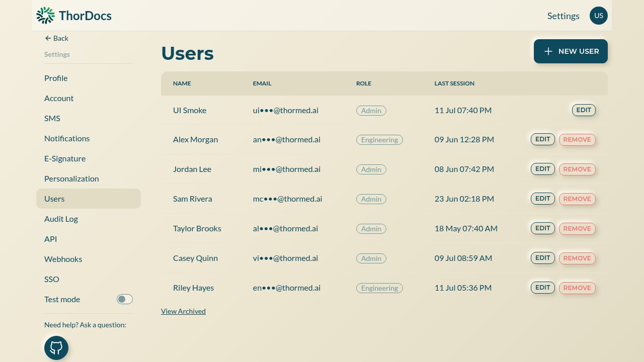Remove the Taylor Brooks user
The height and width of the screenshot is (362, 644).
[577, 229]
